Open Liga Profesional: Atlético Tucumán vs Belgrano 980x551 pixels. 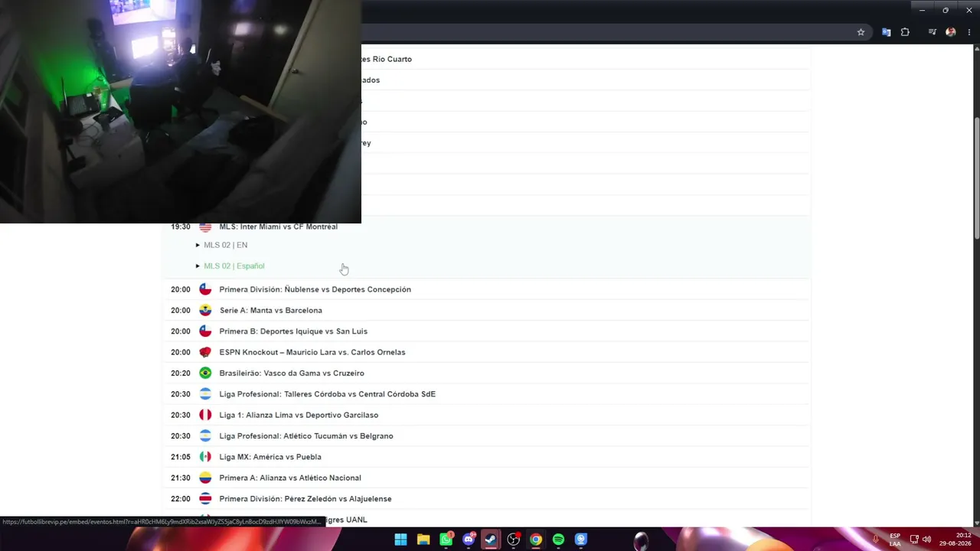pos(306,435)
